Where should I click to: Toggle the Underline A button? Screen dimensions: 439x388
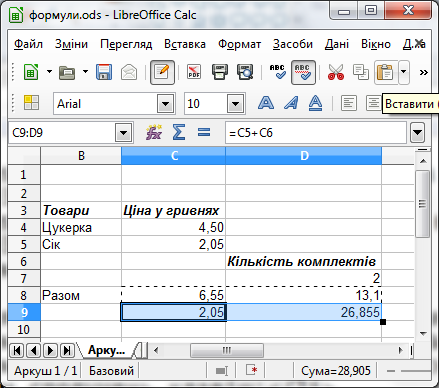pos(315,103)
